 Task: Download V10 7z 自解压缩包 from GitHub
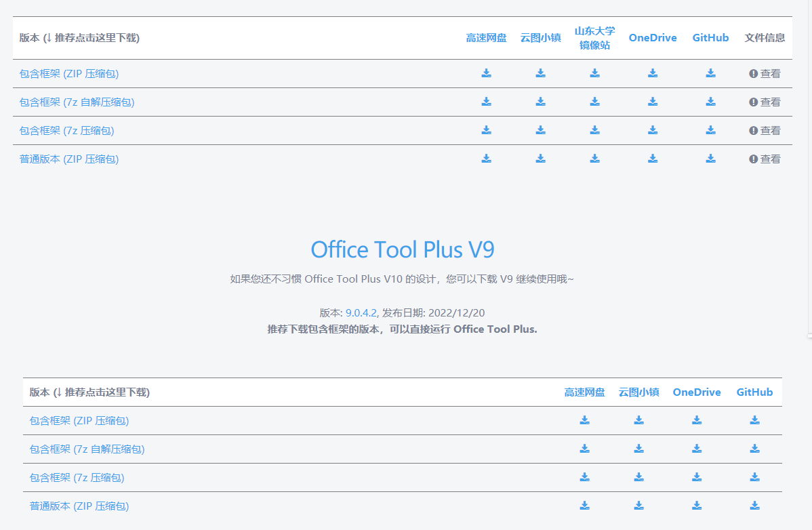click(x=711, y=102)
